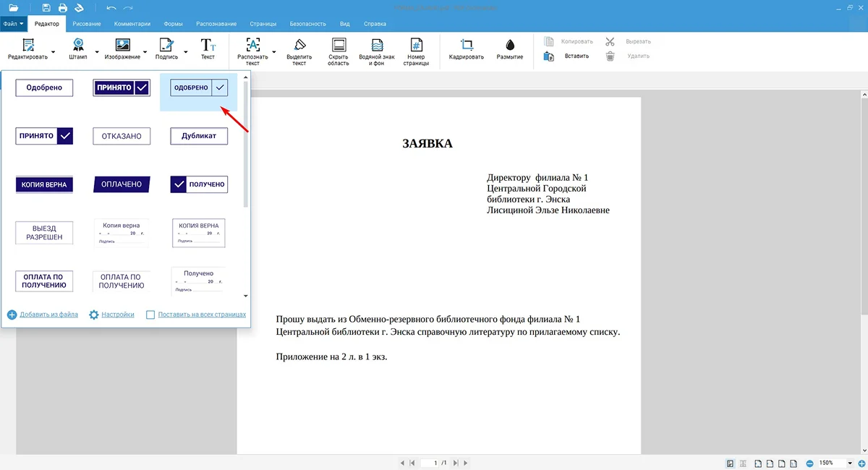Image resolution: width=868 pixels, height=470 pixels.
Task: Open Водяной знак и фон tool
Action: (376, 45)
